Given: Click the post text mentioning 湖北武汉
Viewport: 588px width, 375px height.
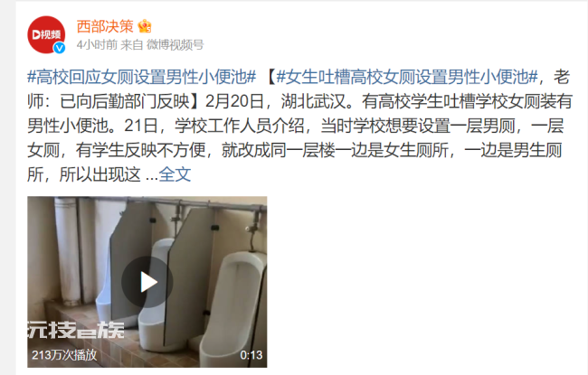Looking at the screenshot, I should click(313, 101).
